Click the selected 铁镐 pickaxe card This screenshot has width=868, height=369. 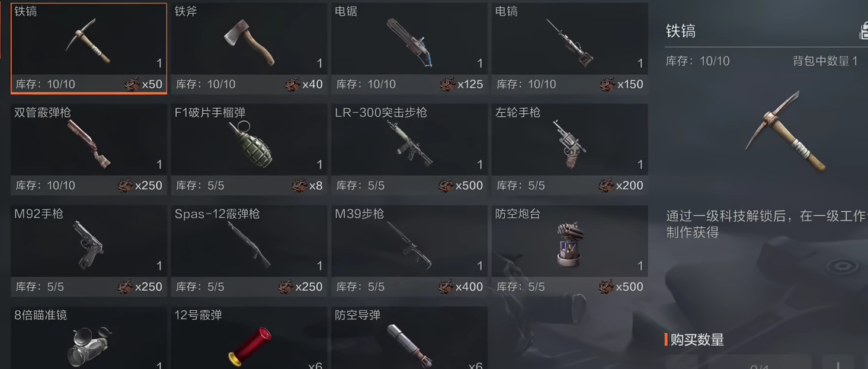[89, 48]
